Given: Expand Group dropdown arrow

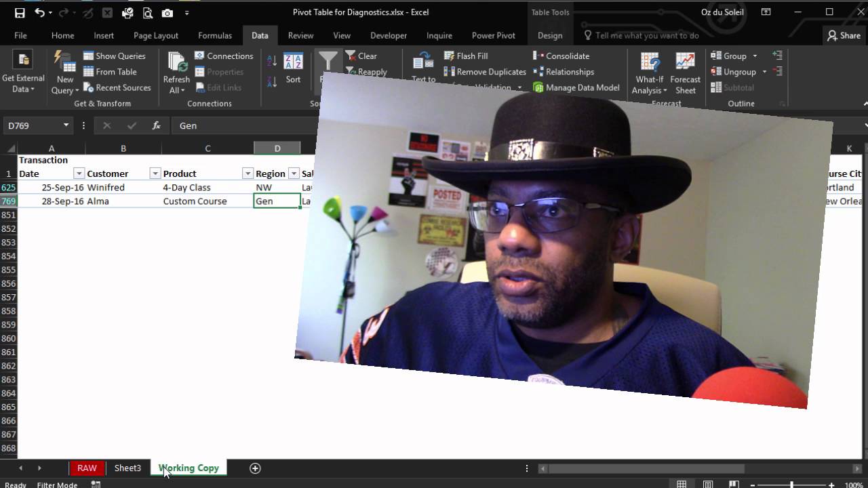Looking at the screenshot, I should [755, 56].
